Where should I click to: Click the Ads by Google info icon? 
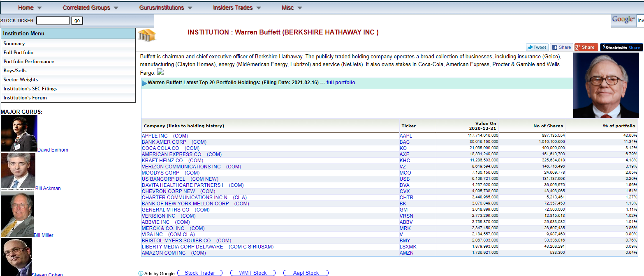[141, 274]
